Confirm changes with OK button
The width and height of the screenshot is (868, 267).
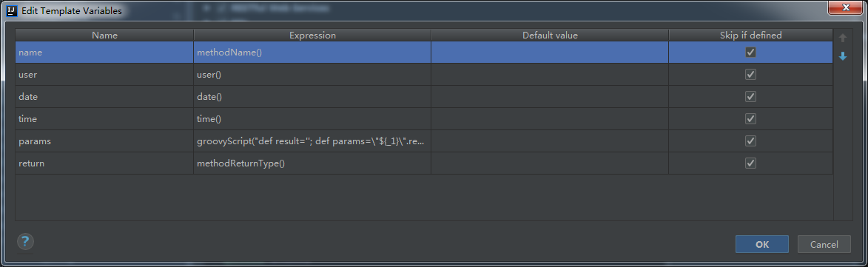click(761, 244)
